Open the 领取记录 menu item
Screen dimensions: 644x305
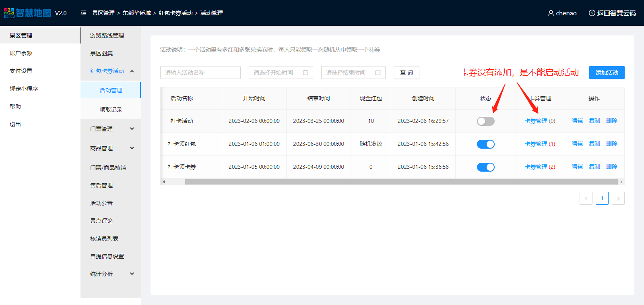pyautogui.click(x=111, y=110)
